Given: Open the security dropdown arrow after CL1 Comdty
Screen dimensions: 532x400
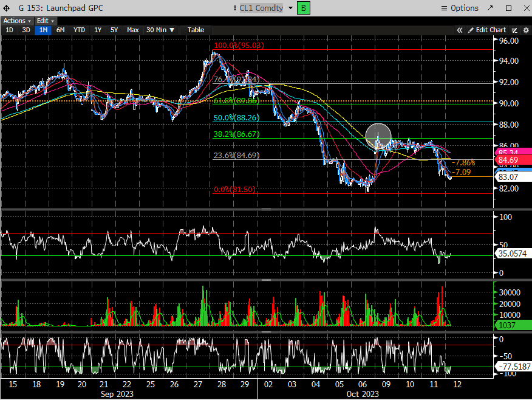Looking at the screenshot, I should point(290,8).
